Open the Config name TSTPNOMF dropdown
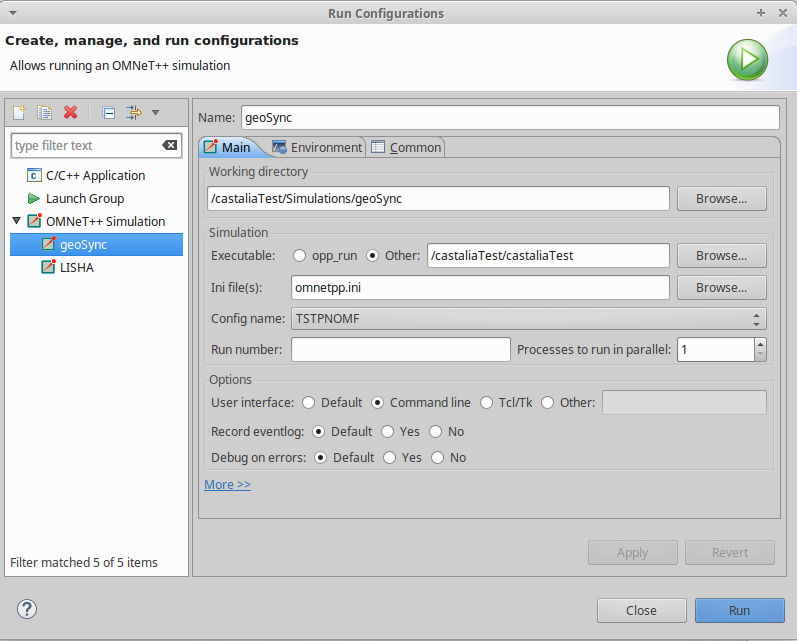Screen dimensions: 797x641 point(528,319)
